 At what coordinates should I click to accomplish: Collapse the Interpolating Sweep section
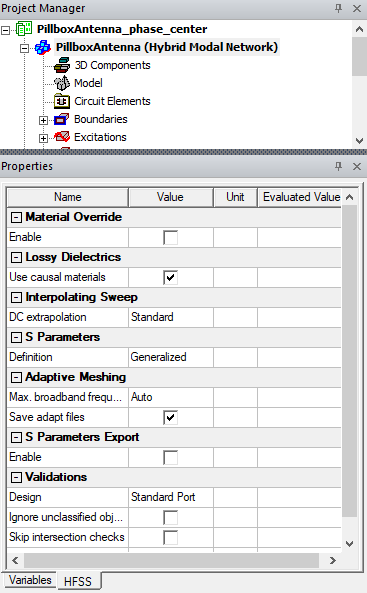coord(16,298)
